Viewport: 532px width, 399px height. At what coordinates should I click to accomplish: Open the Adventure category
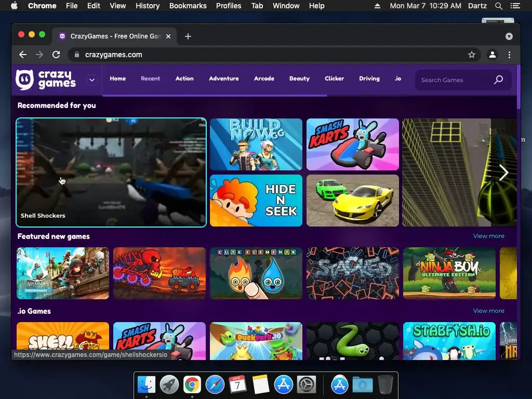[223, 78]
